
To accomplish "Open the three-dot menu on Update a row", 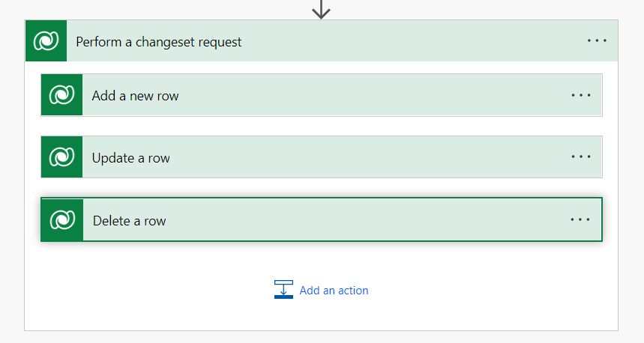I will tap(581, 157).
